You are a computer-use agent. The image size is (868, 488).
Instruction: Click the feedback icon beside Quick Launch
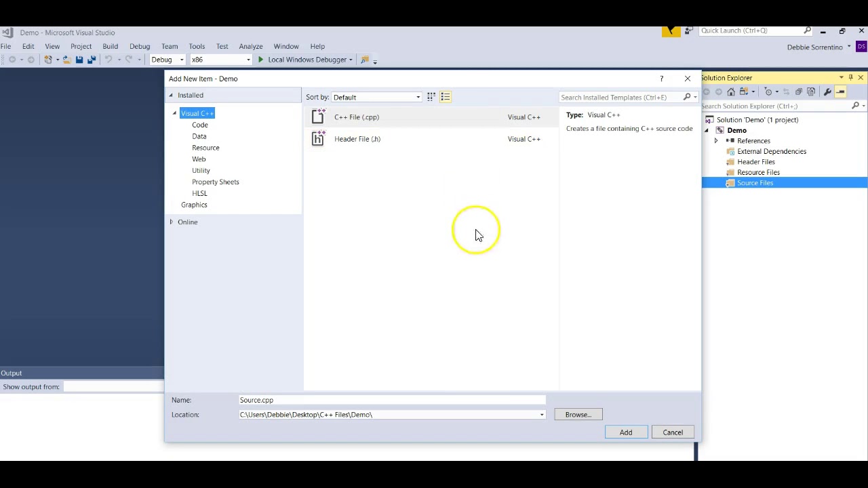click(x=689, y=30)
